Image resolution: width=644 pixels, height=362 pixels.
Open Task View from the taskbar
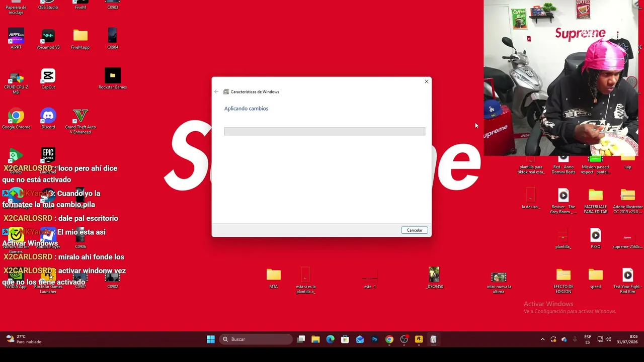coord(301,339)
